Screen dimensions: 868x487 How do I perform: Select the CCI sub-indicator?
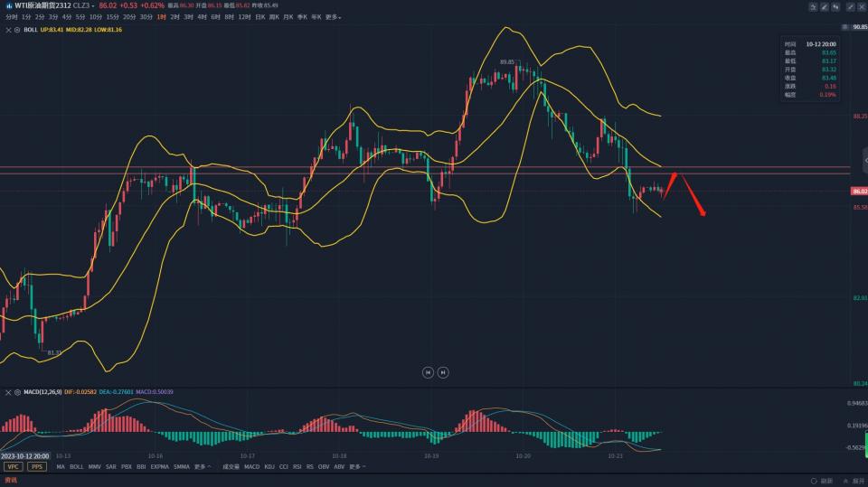pos(283,467)
